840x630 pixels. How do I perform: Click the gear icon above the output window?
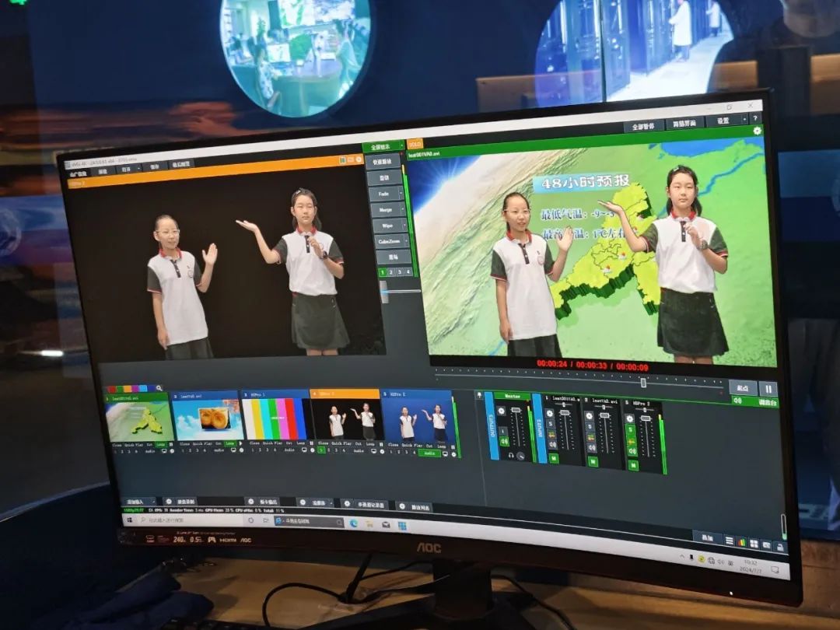click(756, 131)
